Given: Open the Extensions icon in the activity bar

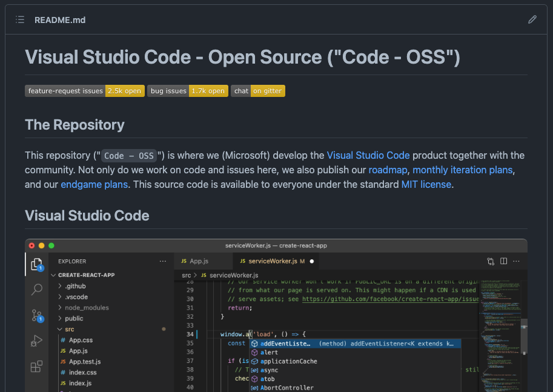Looking at the screenshot, I should (36, 367).
